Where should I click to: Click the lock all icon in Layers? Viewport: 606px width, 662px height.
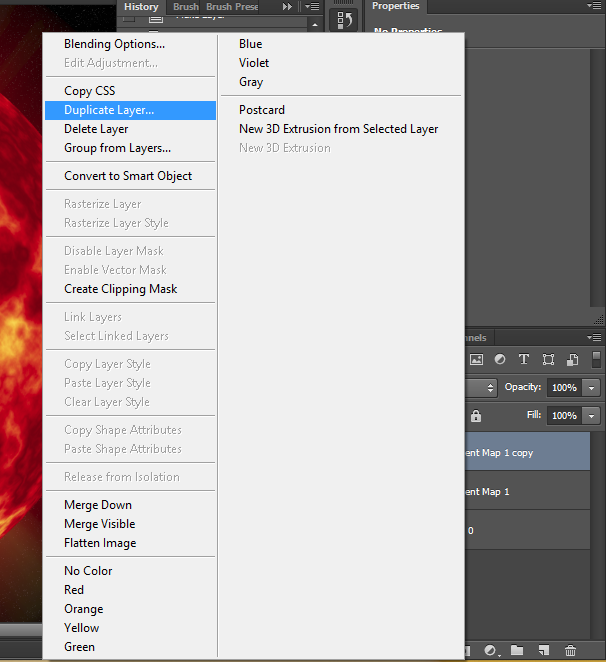point(476,416)
